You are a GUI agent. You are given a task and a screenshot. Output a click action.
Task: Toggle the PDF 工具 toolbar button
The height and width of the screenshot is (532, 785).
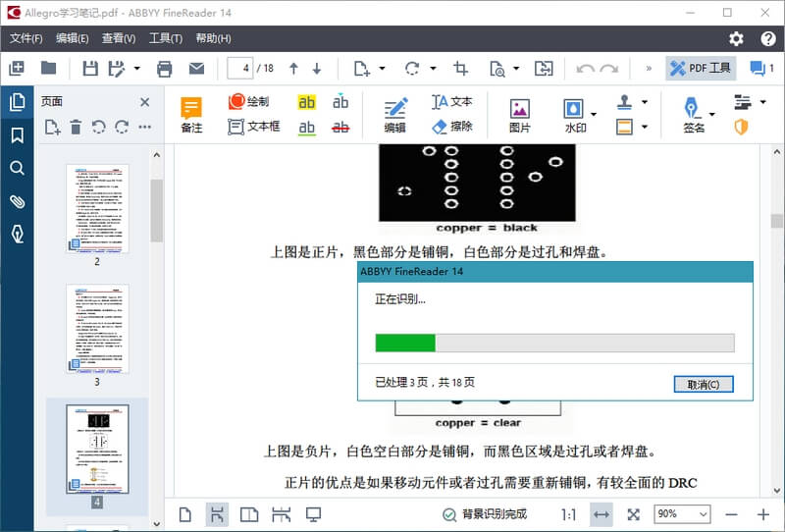click(701, 68)
